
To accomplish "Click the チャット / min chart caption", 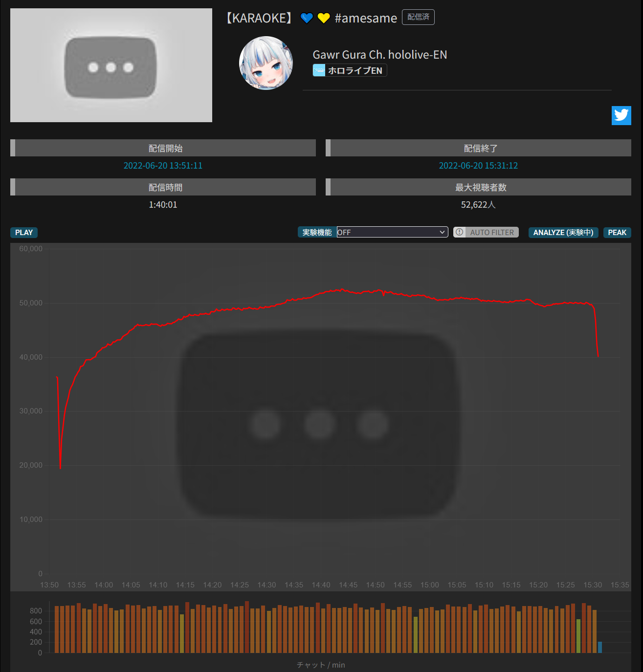I will tap(321, 665).
